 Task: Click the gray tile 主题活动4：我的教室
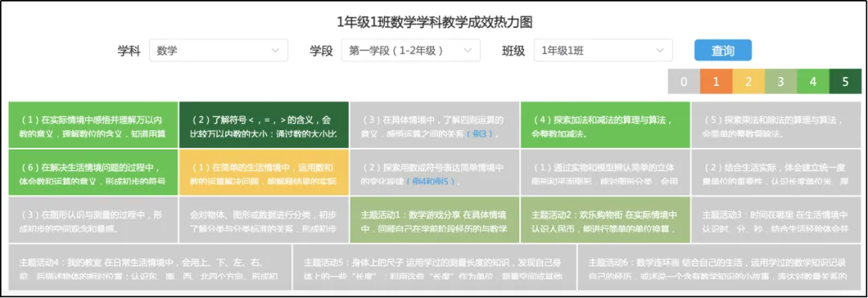[150, 267]
